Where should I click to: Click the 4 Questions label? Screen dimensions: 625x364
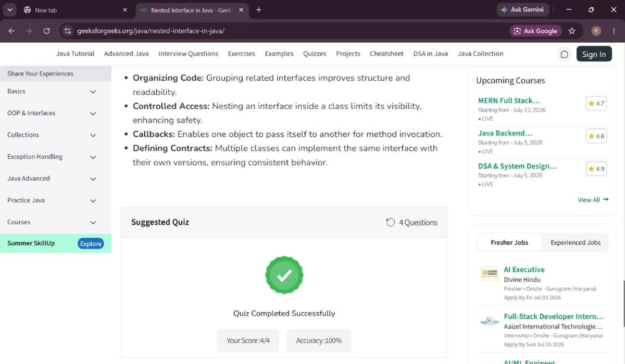pyautogui.click(x=418, y=222)
